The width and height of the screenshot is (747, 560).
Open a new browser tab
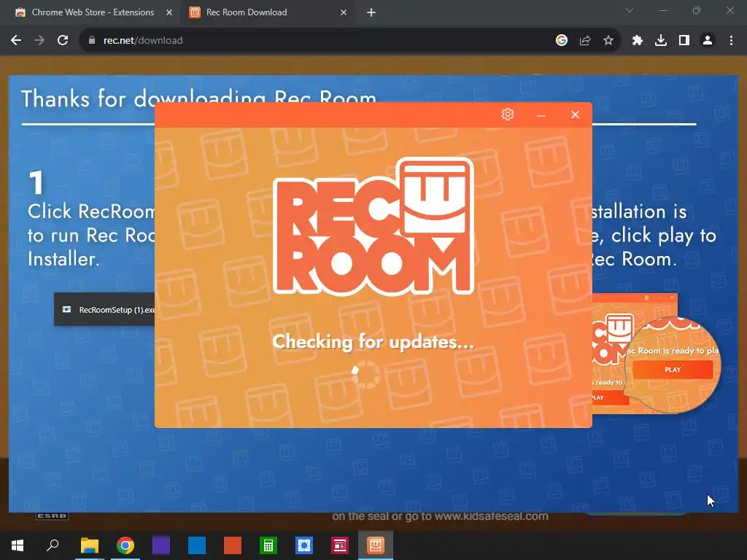371,12
